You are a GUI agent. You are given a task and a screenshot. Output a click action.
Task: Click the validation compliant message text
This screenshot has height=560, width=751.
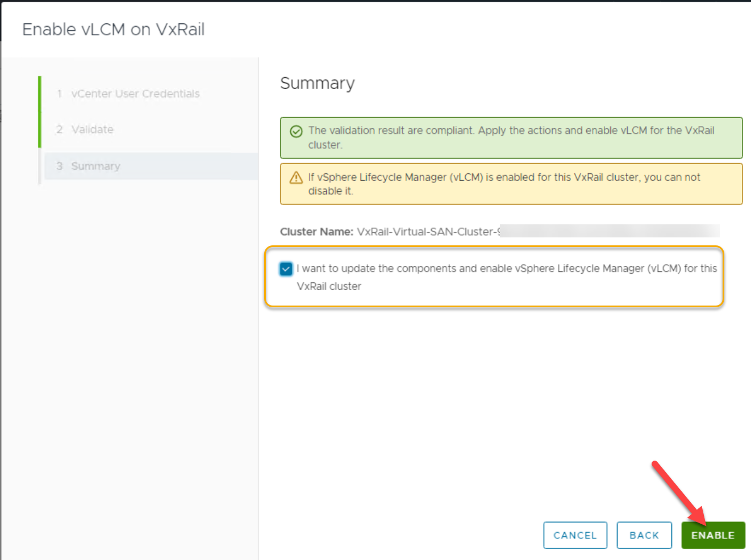pyautogui.click(x=510, y=131)
